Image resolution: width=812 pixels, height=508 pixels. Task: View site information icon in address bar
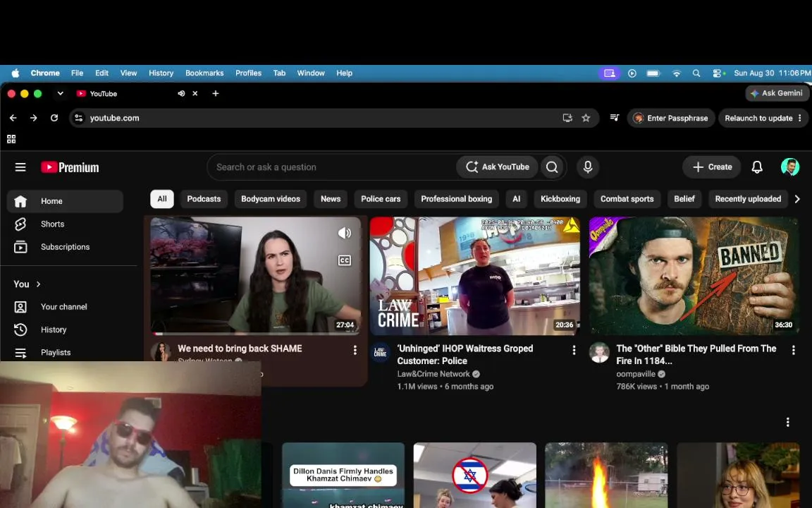79,119
